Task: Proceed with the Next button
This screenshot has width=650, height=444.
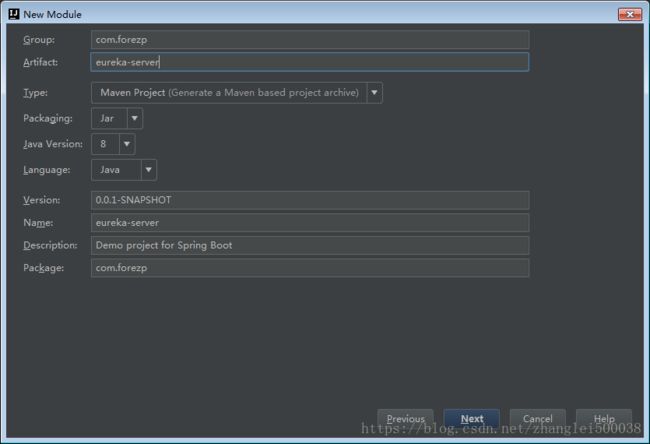Action: [x=472, y=419]
